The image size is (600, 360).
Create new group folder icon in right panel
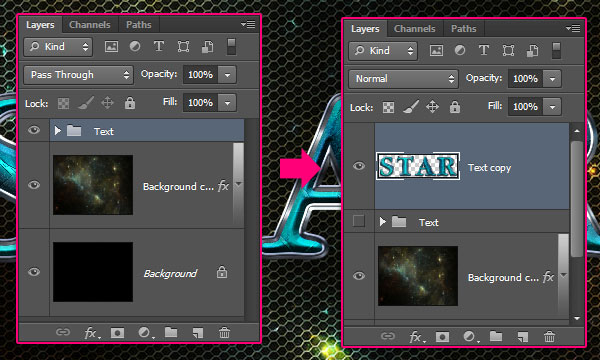point(496,336)
